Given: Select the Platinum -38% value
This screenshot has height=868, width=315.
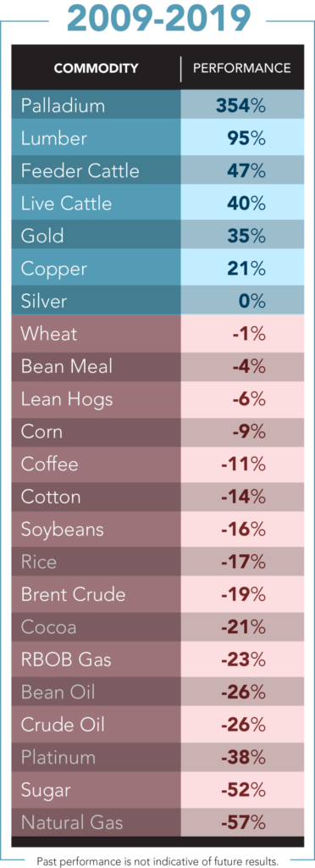Looking at the screenshot, I should [243, 757].
